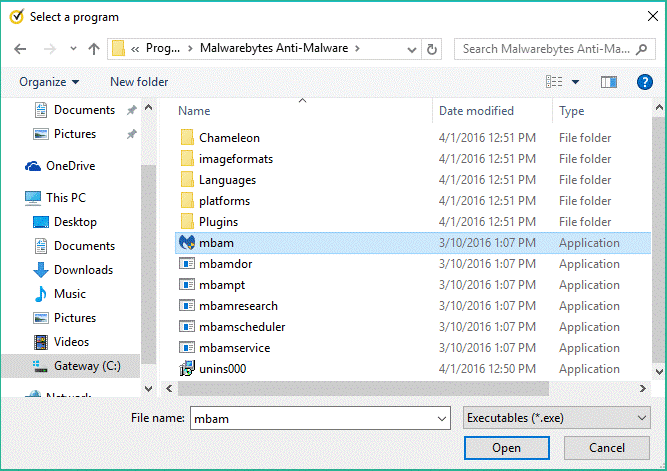
Task: Change view with the view icon
Action: [x=554, y=81]
